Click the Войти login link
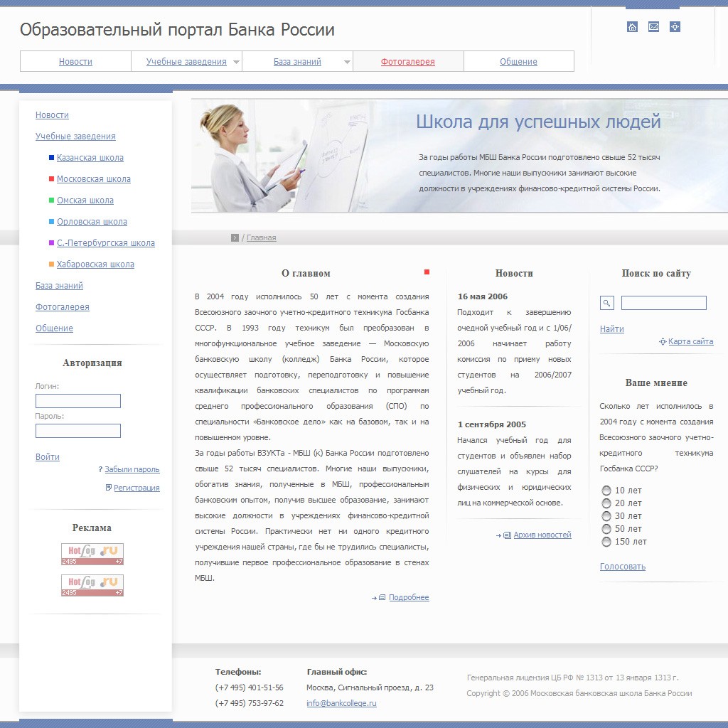Image resolution: width=728 pixels, height=728 pixels. click(x=48, y=457)
